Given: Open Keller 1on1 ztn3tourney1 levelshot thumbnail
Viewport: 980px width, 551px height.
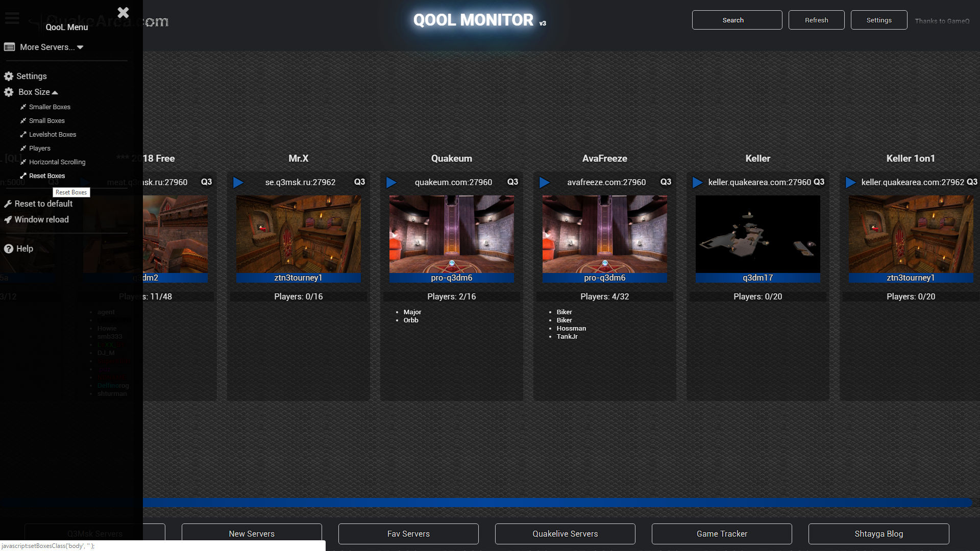Looking at the screenshot, I should (911, 234).
